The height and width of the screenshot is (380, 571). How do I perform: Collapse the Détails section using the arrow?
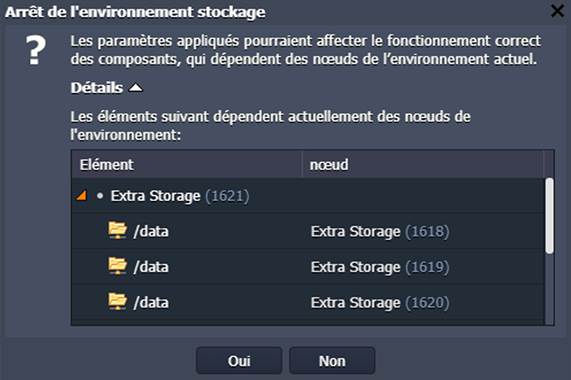click(x=136, y=88)
